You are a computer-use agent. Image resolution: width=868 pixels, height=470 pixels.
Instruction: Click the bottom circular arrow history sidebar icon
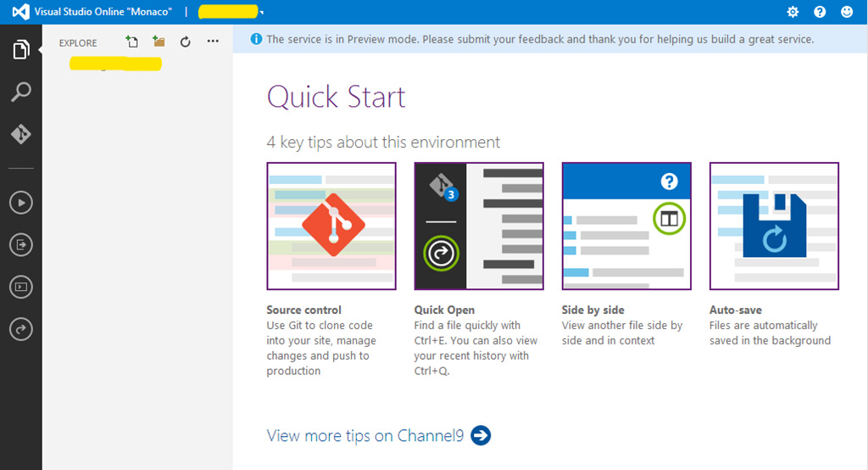[21, 329]
